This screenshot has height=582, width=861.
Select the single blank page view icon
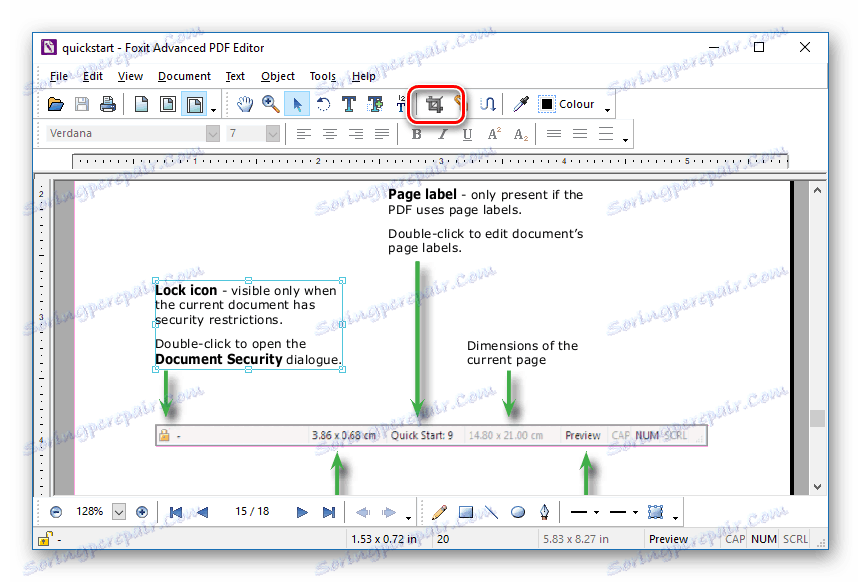coord(141,104)
